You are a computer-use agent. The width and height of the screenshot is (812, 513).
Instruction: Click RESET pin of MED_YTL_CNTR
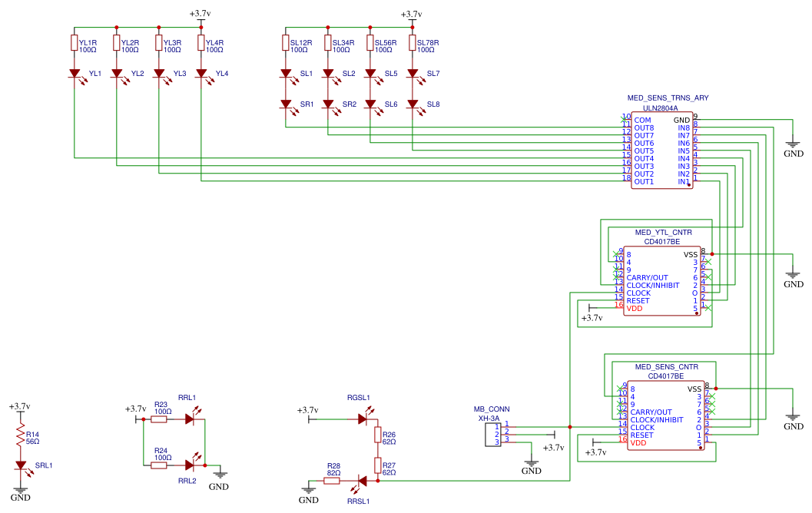[x=638, y=301]
